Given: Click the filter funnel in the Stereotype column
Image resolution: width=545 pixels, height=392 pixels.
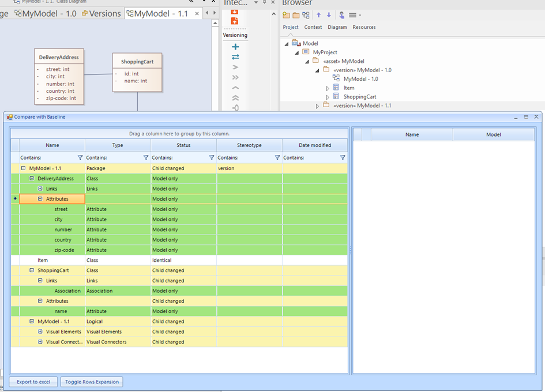Looking at the screenshot, I should pyautogui.click(x=277, y=158).
